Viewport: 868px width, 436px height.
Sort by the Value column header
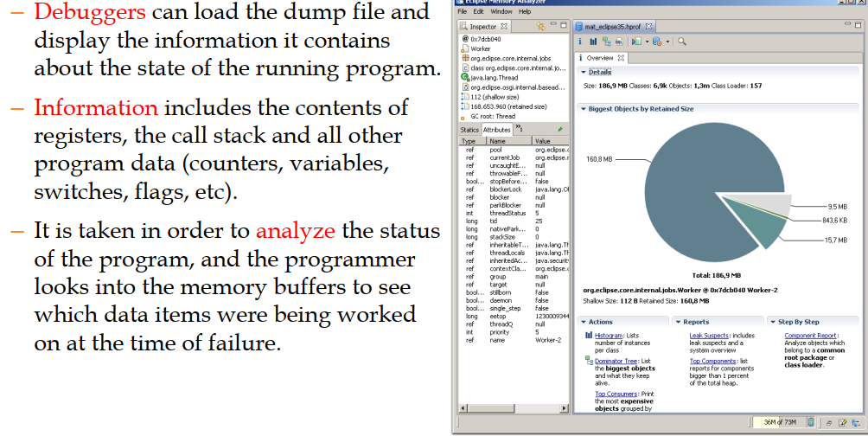[551, 141]
